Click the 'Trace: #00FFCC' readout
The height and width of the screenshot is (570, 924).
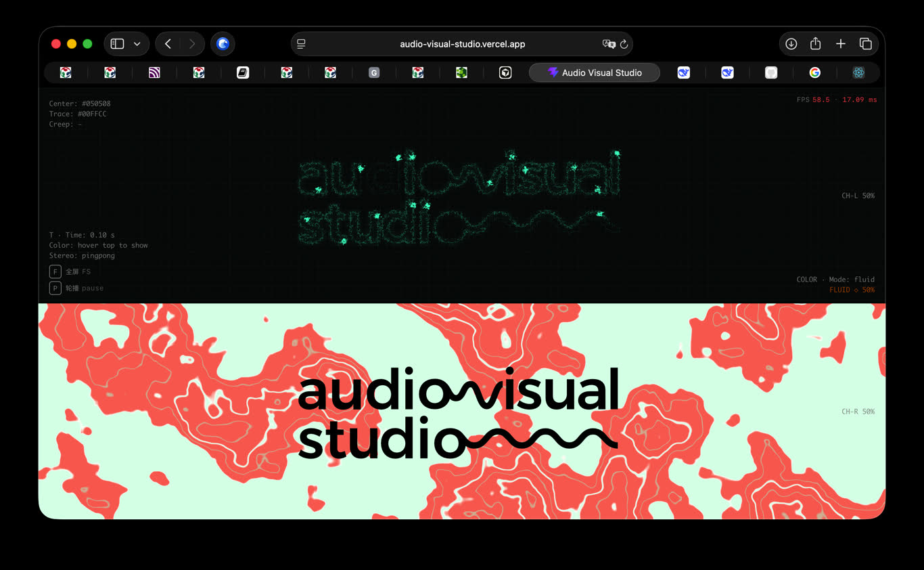click(x=78, y=114)
